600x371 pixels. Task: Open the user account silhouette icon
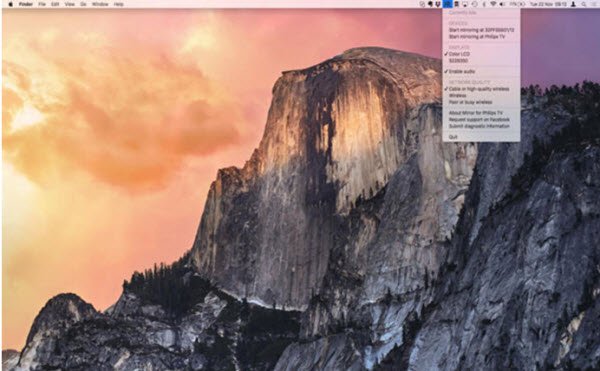[573, 4]
